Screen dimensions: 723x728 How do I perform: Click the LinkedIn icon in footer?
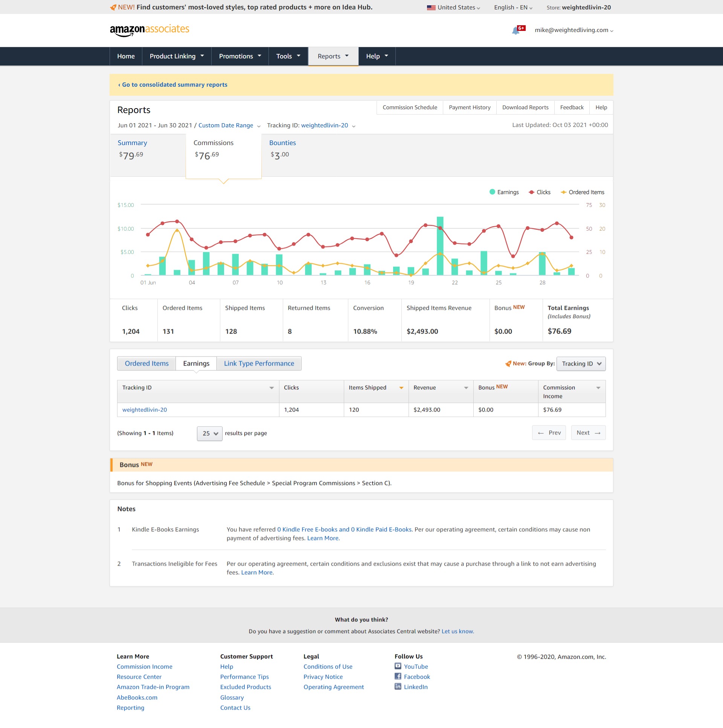(398, 686)
